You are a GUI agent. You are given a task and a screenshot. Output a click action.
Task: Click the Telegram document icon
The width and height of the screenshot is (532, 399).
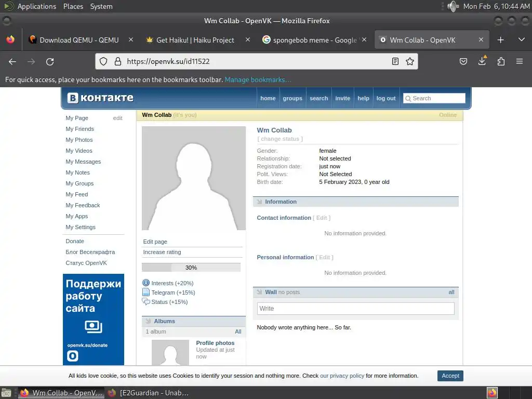tap(146, 292)
